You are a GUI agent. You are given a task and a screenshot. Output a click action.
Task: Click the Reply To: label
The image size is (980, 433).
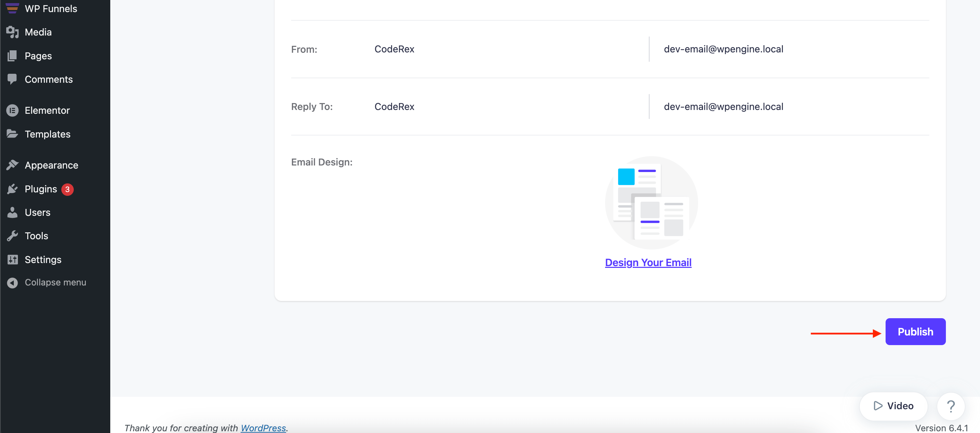tap(312, 107)
